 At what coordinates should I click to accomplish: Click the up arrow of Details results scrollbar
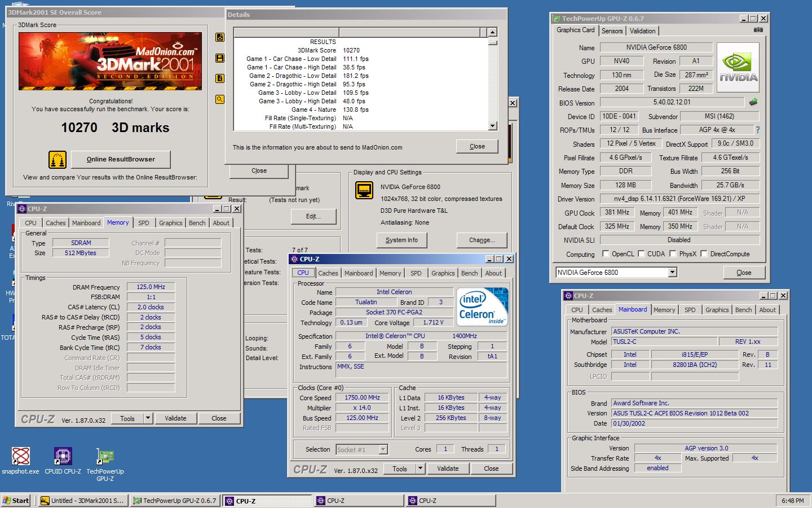click(x=492, y=33)
